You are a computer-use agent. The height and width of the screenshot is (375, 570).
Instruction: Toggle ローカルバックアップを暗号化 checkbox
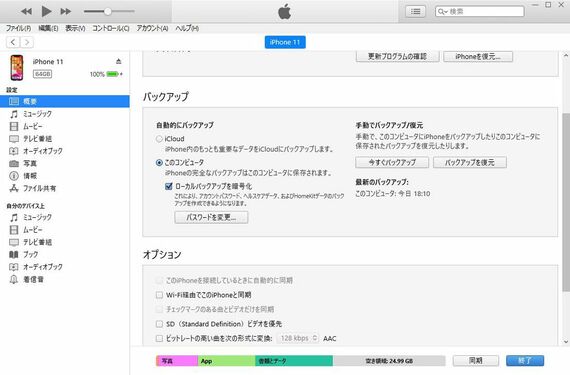point(169,186)
